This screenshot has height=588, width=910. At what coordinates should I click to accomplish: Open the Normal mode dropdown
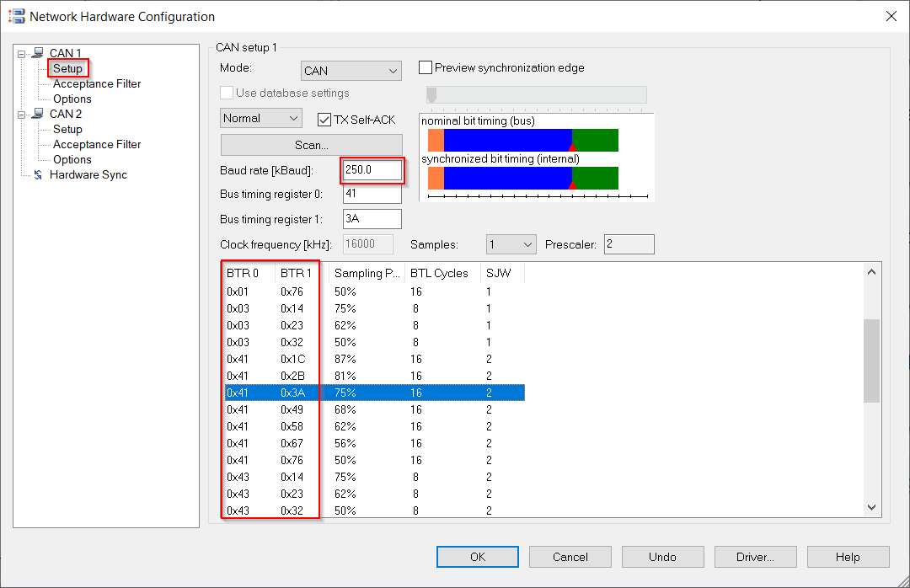coord(261,119)
